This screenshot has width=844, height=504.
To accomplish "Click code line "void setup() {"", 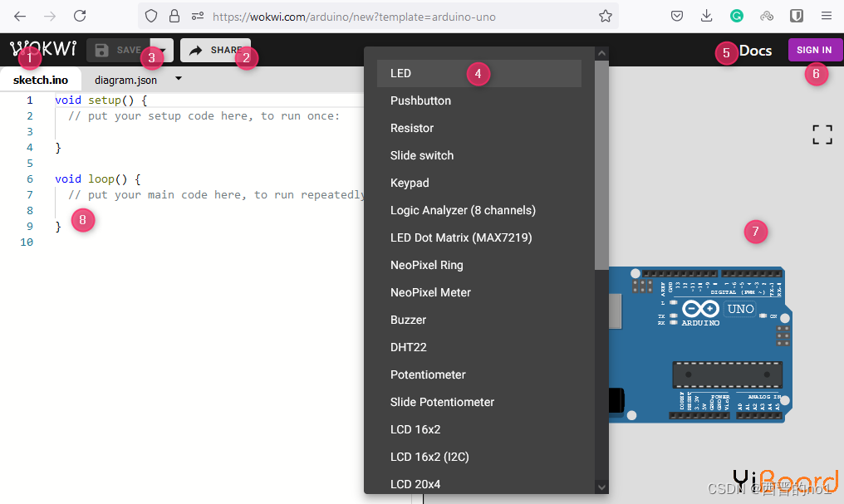I will click(x=101, y=100).
